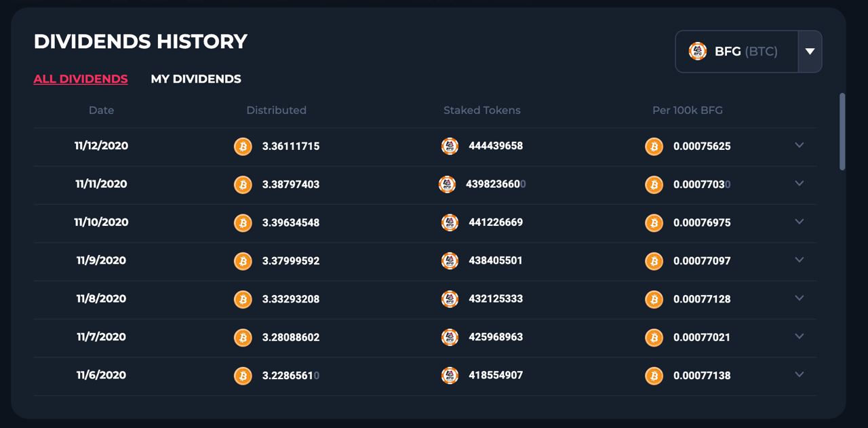Expand details for the 11/6/2020 row

point(800,374)
